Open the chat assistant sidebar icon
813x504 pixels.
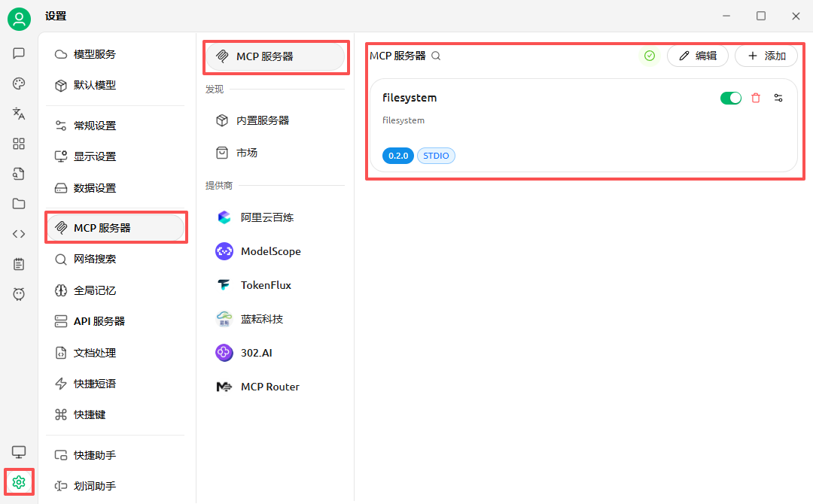(x=19, y=53)
